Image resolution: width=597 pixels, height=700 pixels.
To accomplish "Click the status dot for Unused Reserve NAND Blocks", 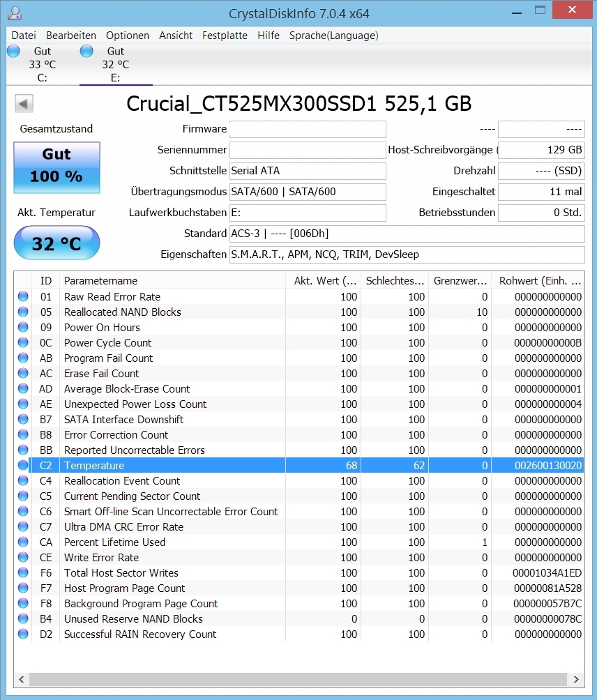I will [x=23, y=618].
